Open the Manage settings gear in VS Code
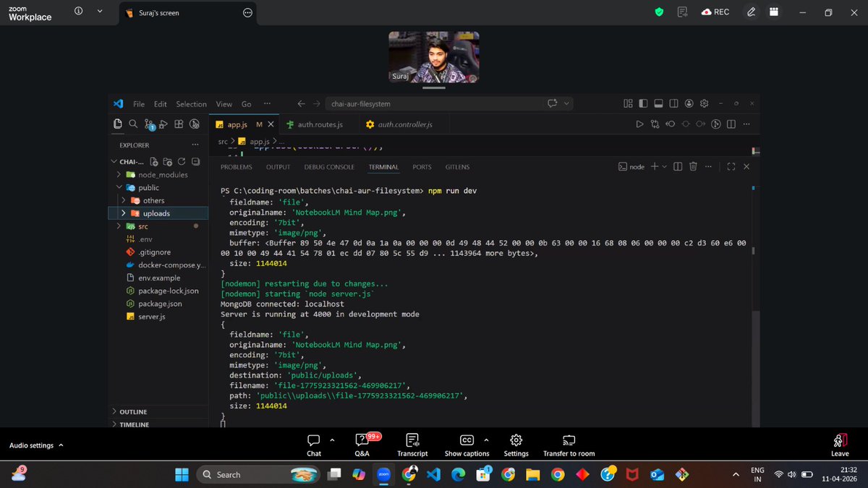The height and width of the screenshot is (488, 868). (703, 103)
